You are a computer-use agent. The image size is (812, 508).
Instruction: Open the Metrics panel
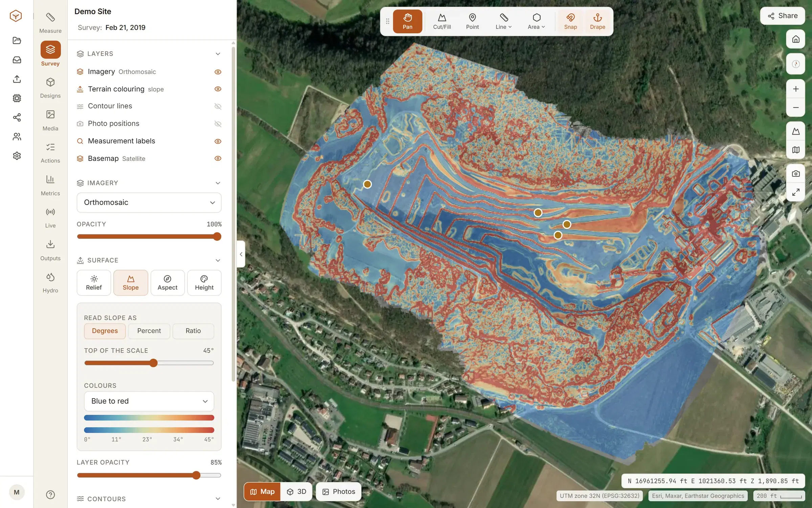(50, 185)
